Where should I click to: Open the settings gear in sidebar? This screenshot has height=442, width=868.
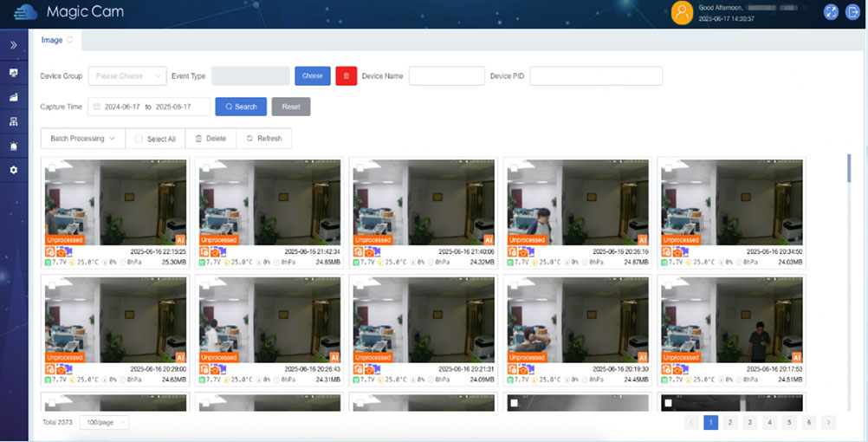click(x=14, y=170)
